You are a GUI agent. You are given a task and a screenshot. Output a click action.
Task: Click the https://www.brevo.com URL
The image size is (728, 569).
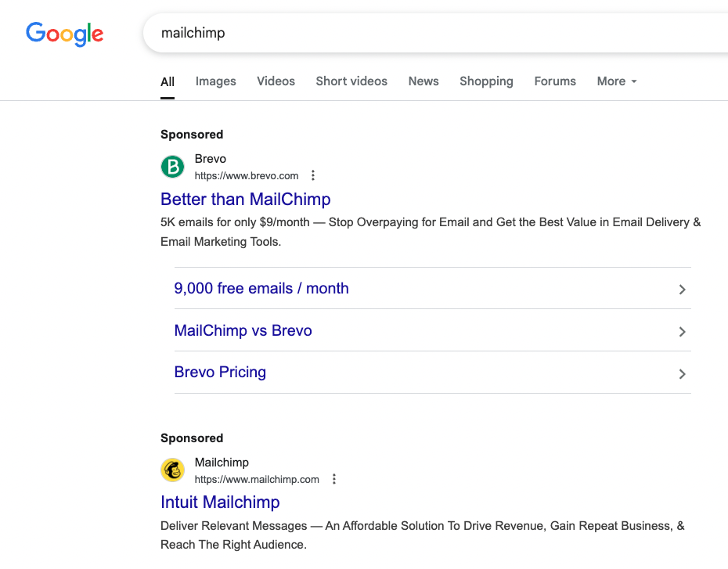coord(247,176)
